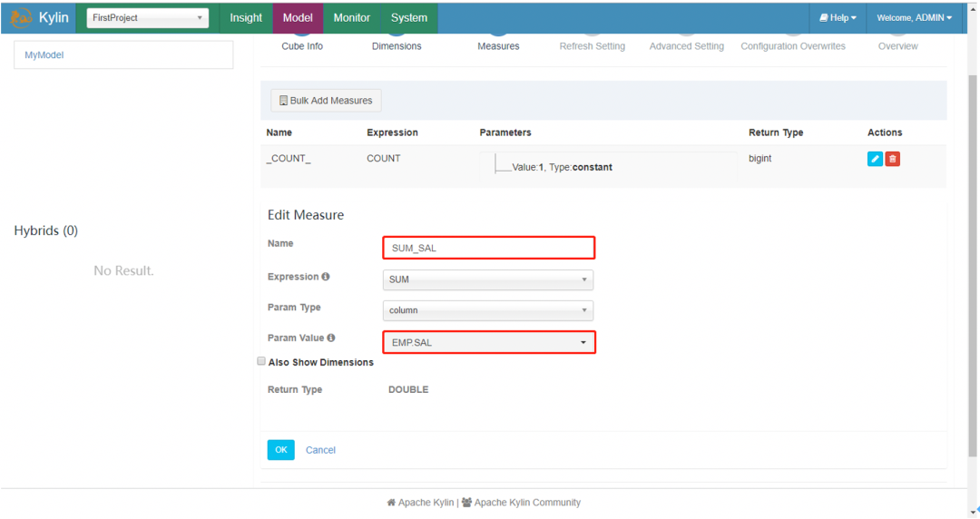Confirm the measure with the OK button
980x519 pixels.
280,450
